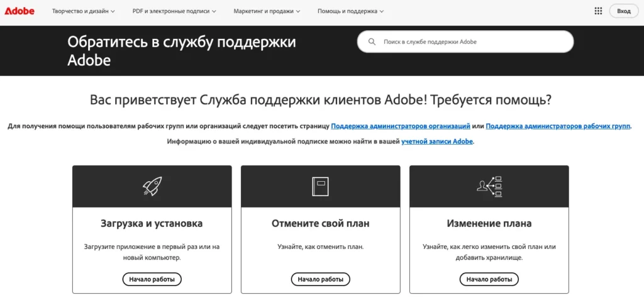Image resolution: width=644 pixels, height=305 pixels.
Task: Select the Изменение плана card heading
Action: pos(489,223)
